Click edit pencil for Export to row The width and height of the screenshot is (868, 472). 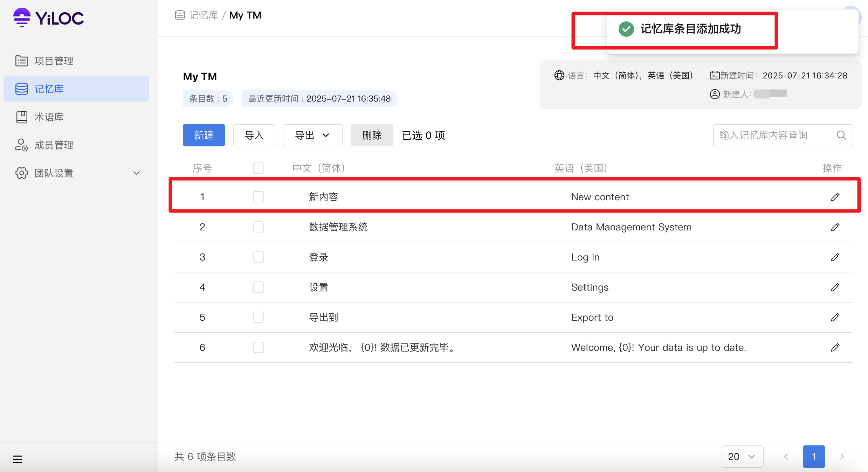[835, 317]
